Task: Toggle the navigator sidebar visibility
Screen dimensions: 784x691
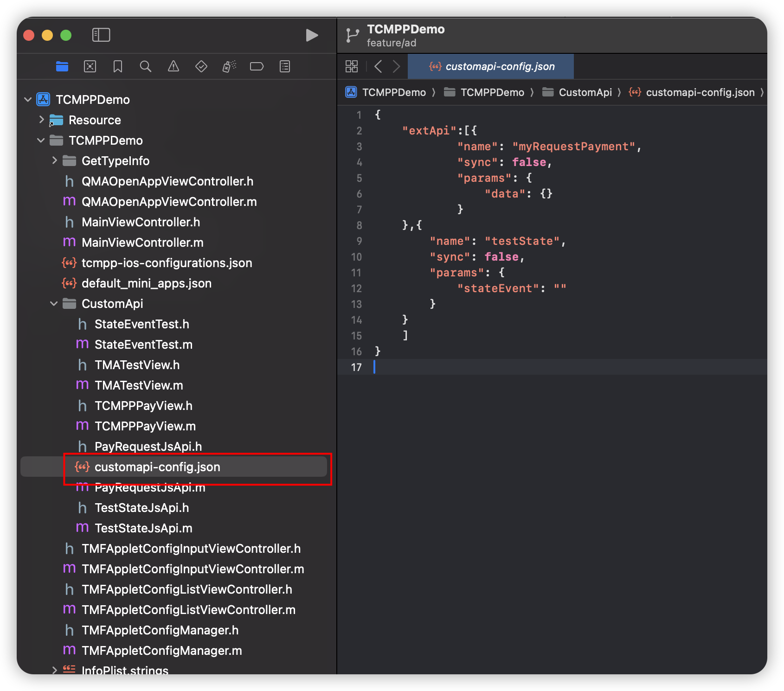Action: 101,35
